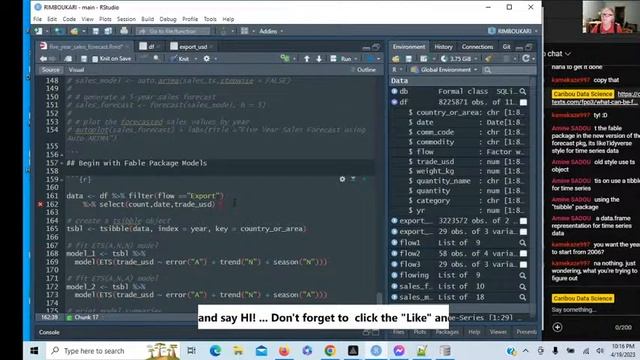Image resolution: width=640 pixels, height=360 pixels.
Task: Save the Rmd file from the editor toolbar
Action: click(x=84, y=59)
